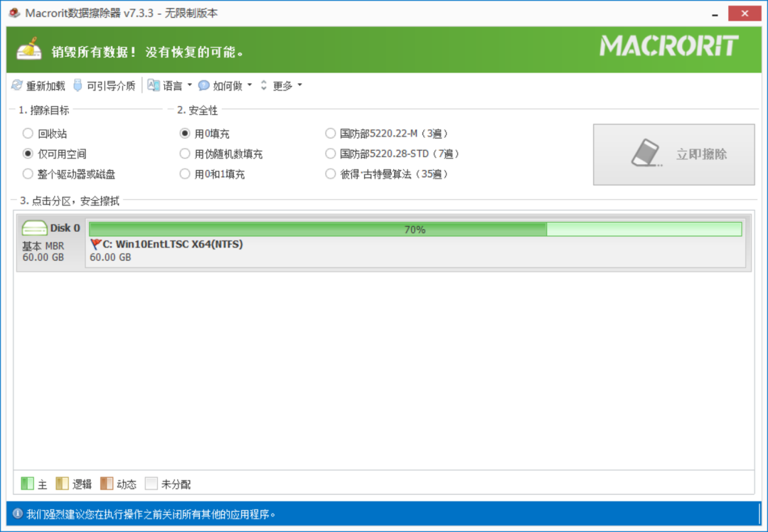
Task: Expand the 更多 dropdown arrow
Action: point(300,85)
